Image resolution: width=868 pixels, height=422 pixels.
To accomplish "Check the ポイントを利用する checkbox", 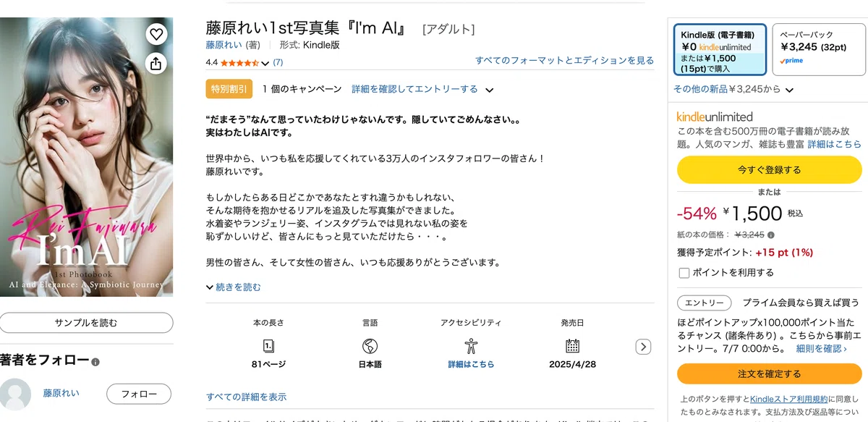I will click(x=684, y=273).
